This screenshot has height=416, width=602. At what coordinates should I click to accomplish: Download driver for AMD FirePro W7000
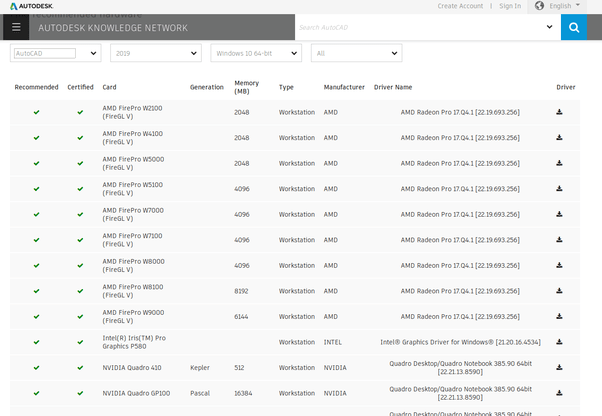point(559,214)
